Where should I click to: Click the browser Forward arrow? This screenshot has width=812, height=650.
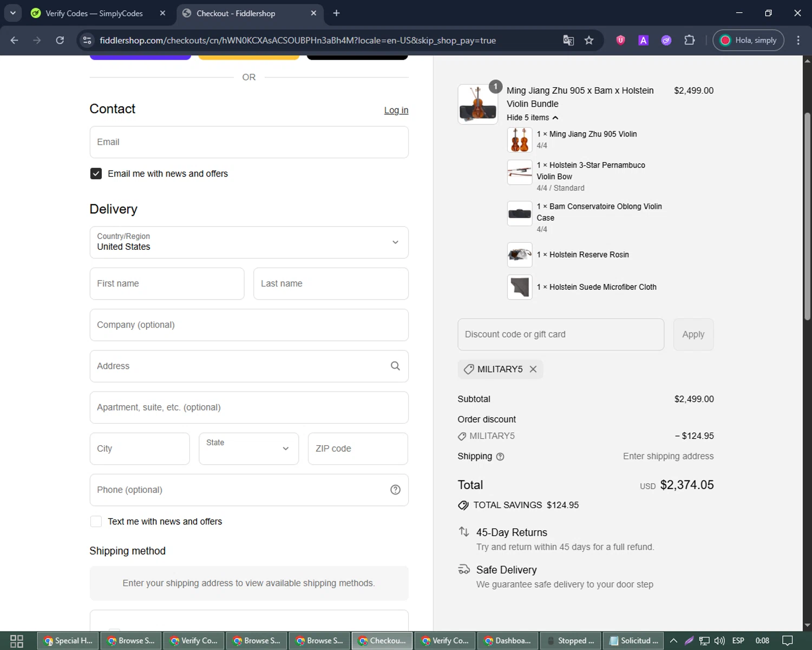(x=37, y=40)
